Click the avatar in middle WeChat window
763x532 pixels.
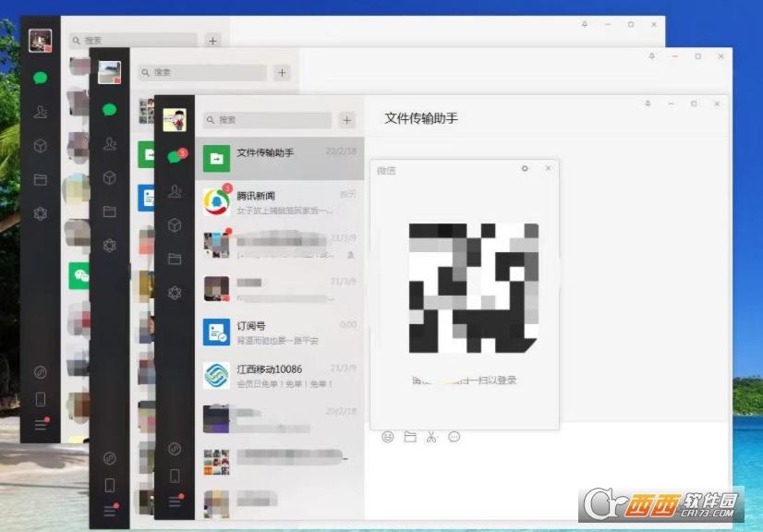click(110, 73)
